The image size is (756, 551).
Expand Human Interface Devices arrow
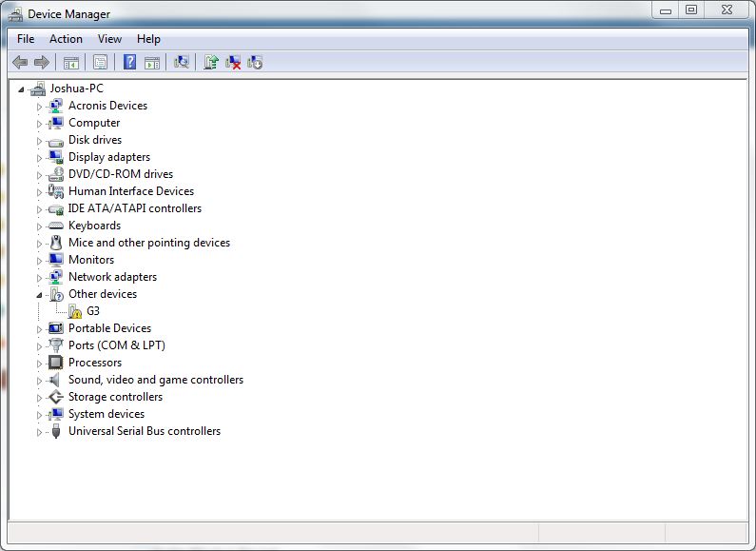coord(39,192)
